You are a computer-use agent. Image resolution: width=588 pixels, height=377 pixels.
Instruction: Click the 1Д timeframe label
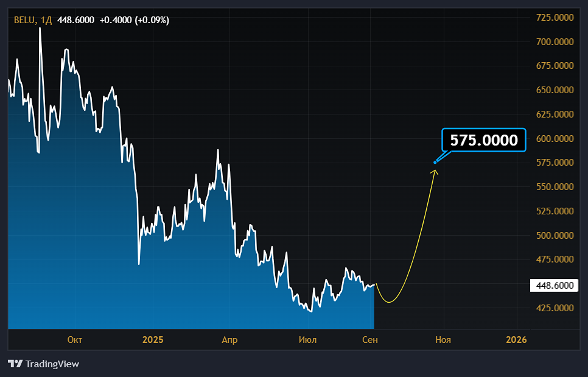(x=46, y=20)
